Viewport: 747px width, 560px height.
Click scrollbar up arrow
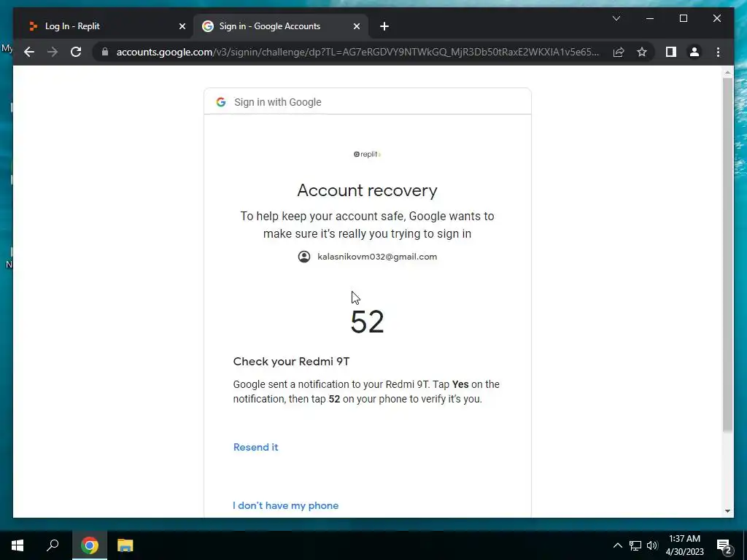coord(727,73)
